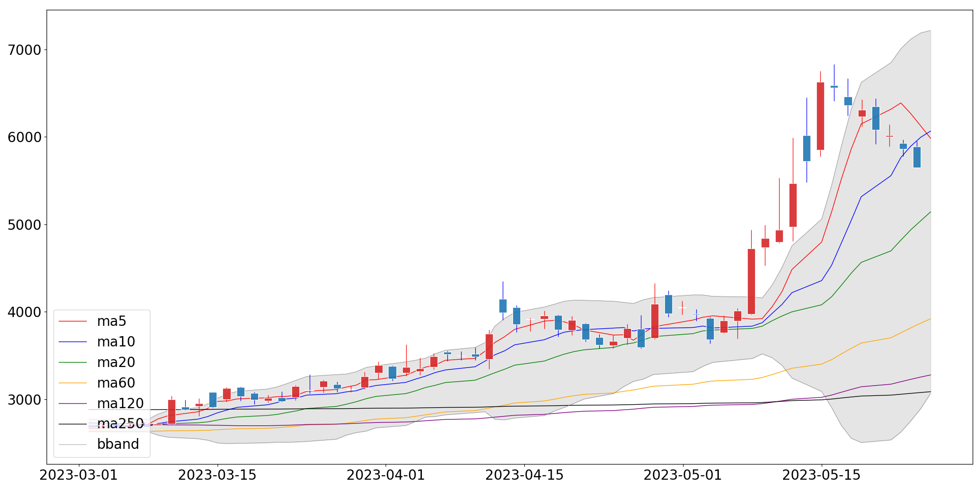The height and width of the screenshot is (490, 980).
Task: Click the 5000 y-axis tick label
Action: coord(24,225)
